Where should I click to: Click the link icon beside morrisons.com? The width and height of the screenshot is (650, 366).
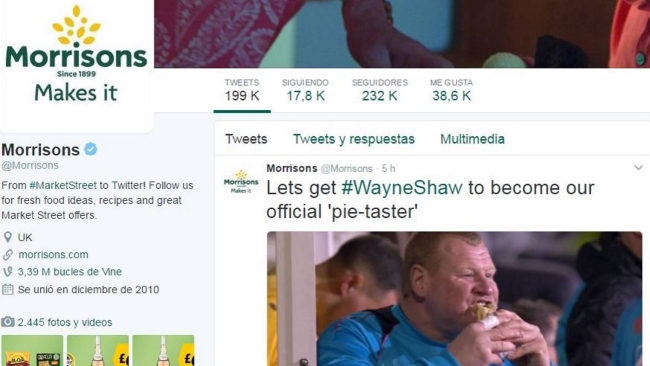click(7, 255)
